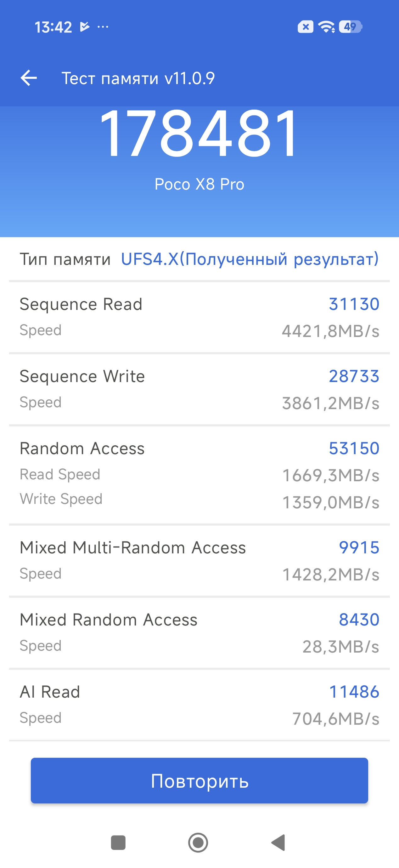Tap the UFS4.X memory type link
Viewport: 399px width, 868px height.
click(x=250, y=259)
